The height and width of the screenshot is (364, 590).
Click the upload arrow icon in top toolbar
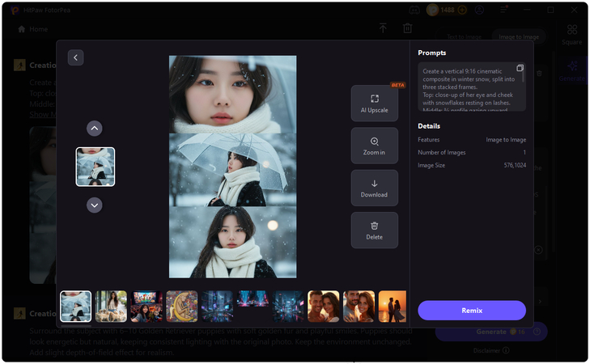[x=383, y=28]
